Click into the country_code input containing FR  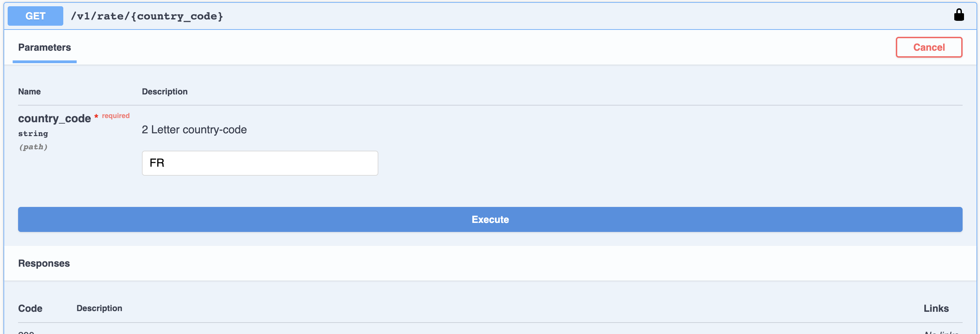(x=260, y=163)
